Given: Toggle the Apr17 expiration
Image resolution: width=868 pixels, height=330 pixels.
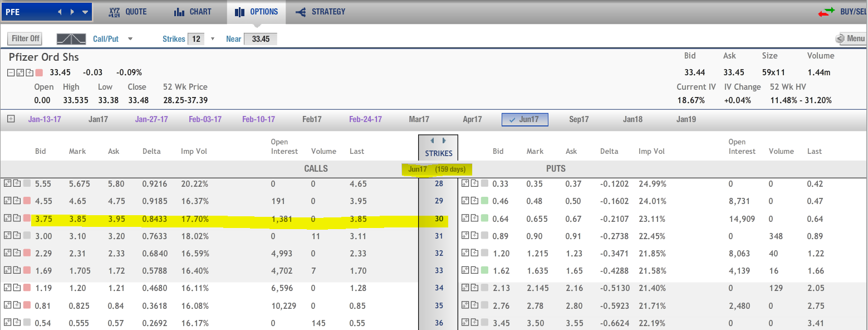Looking at the screenshot, I should [472, 119].
